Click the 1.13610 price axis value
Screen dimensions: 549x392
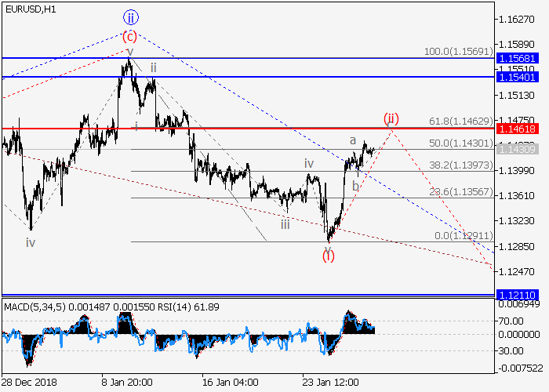coord(516,195)
